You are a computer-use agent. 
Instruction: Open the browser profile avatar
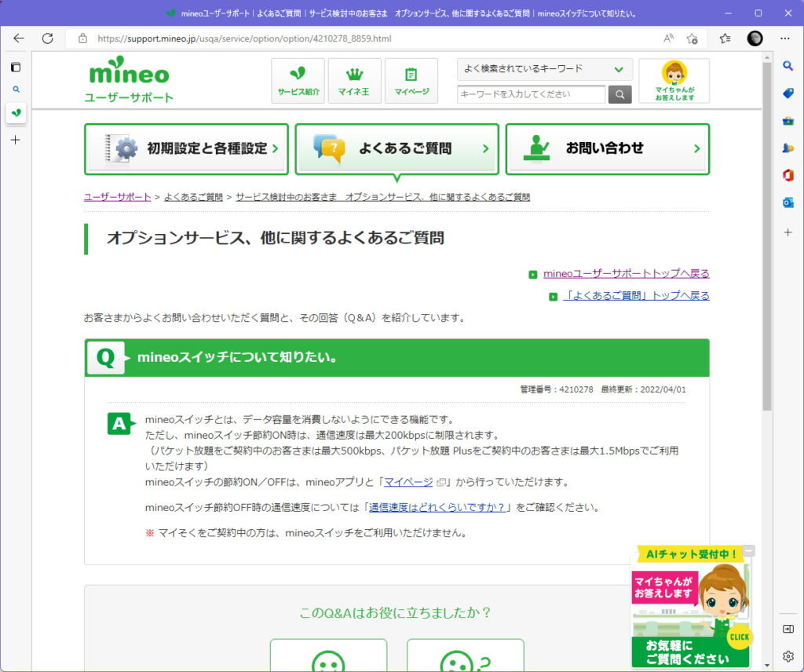[755, 38]
